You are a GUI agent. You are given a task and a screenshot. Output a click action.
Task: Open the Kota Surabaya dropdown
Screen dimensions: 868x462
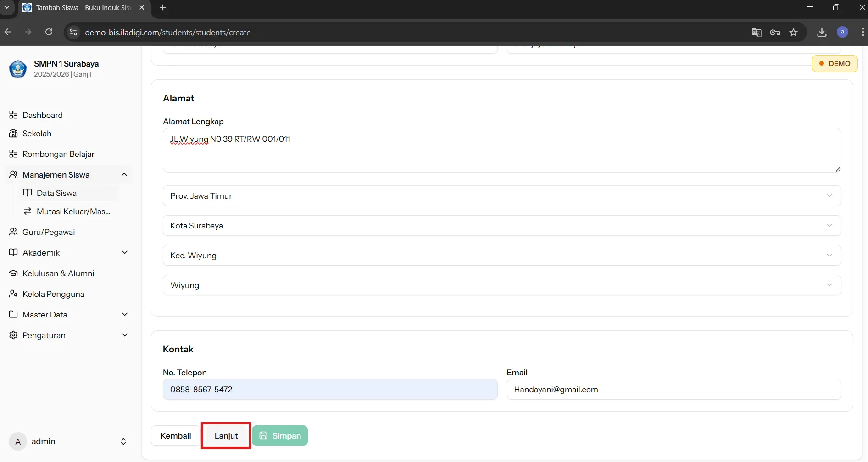point(502,226)
